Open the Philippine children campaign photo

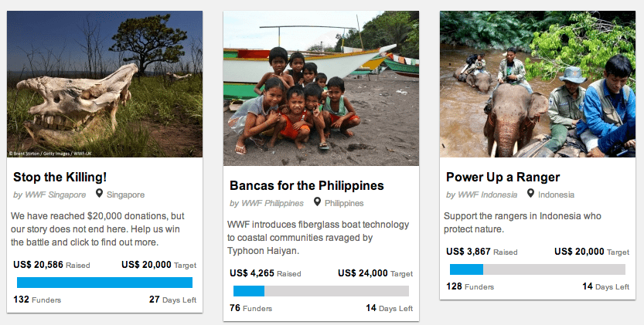(321, 89)
